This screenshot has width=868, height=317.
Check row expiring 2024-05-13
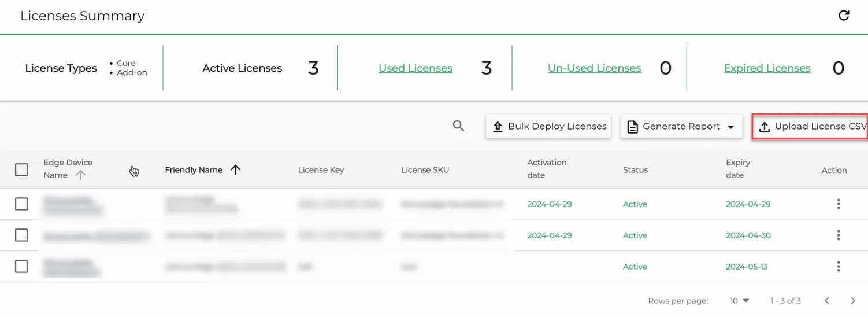[21, 267]
